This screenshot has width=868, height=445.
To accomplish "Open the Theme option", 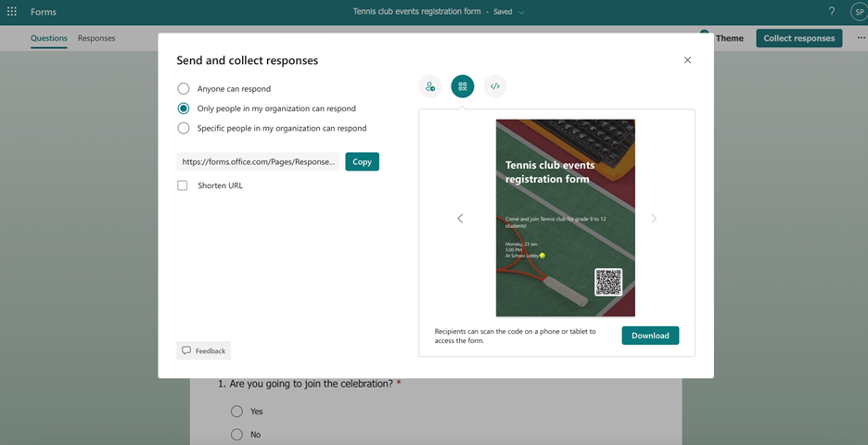I will 729,38.
